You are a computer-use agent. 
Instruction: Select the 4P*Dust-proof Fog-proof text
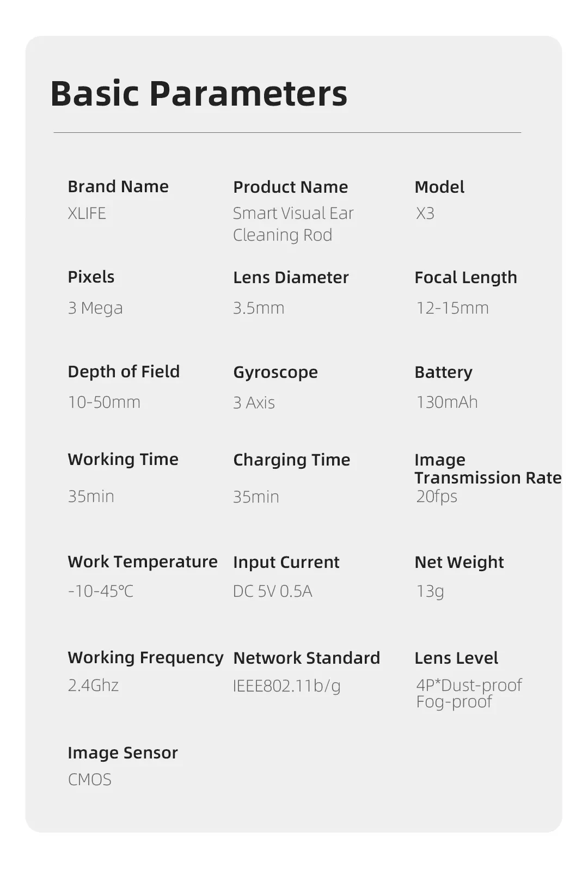tap(469, 693)
